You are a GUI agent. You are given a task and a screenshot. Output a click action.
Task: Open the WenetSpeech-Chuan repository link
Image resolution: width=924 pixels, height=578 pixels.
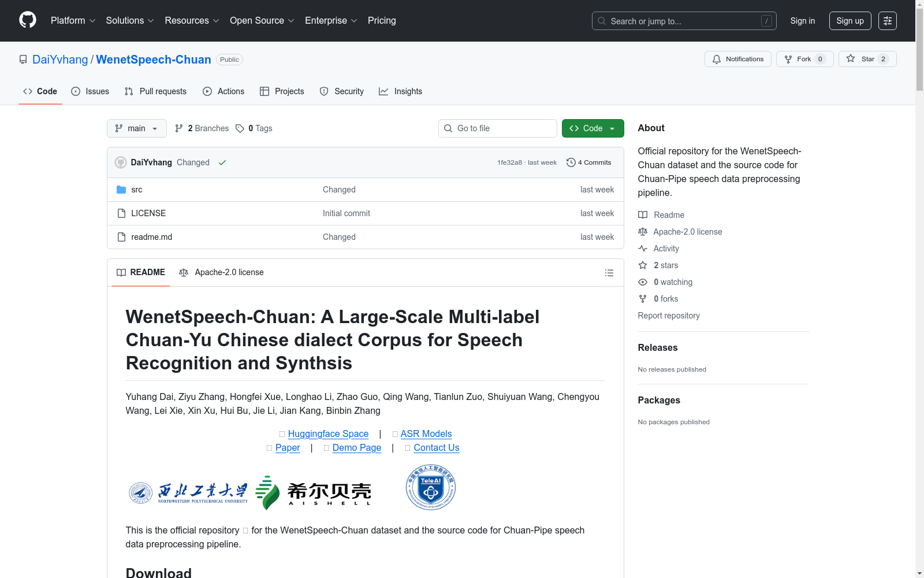[154, 60]
